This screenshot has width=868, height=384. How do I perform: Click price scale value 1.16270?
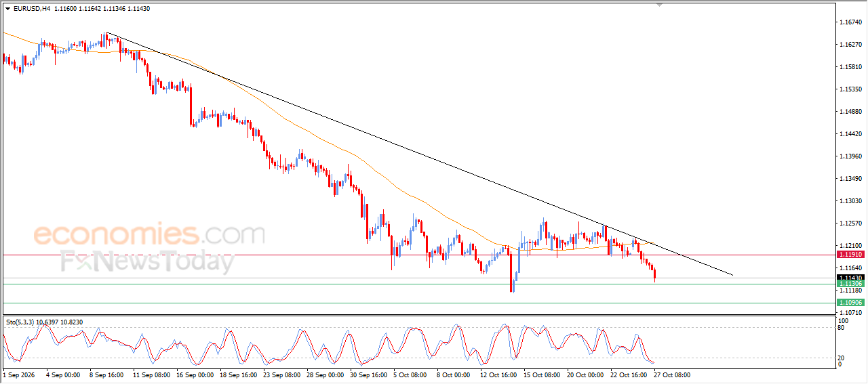[851, 45]
